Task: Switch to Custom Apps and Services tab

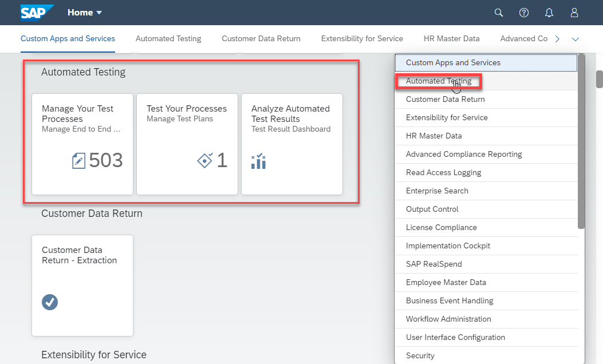Action: coord(68,39)
